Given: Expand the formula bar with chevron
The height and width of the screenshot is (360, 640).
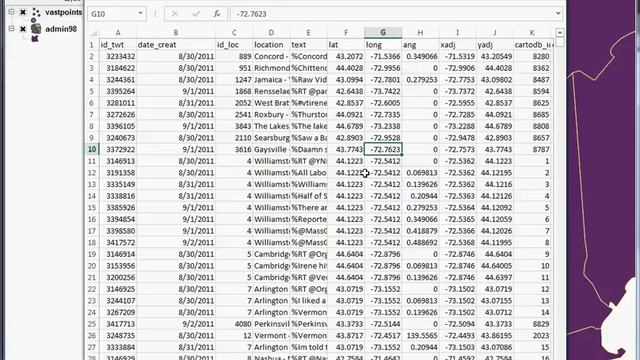Looking at the screenshot, I should 558,13.
